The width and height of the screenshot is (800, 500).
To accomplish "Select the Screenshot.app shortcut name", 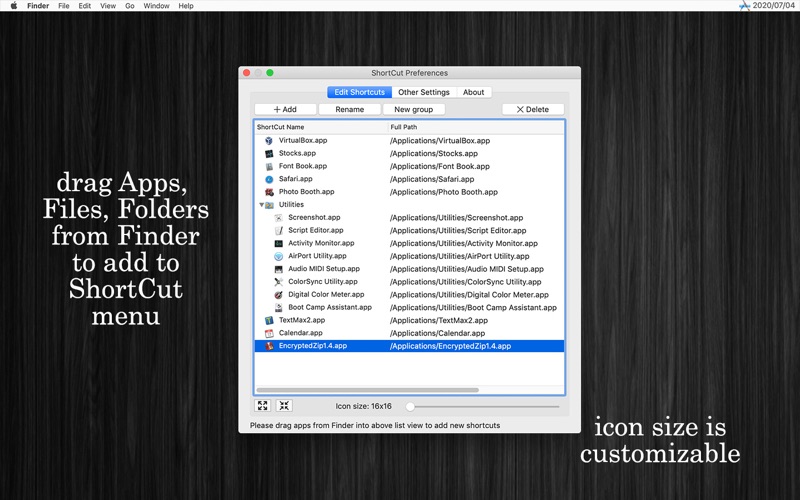I will point(314,217).
